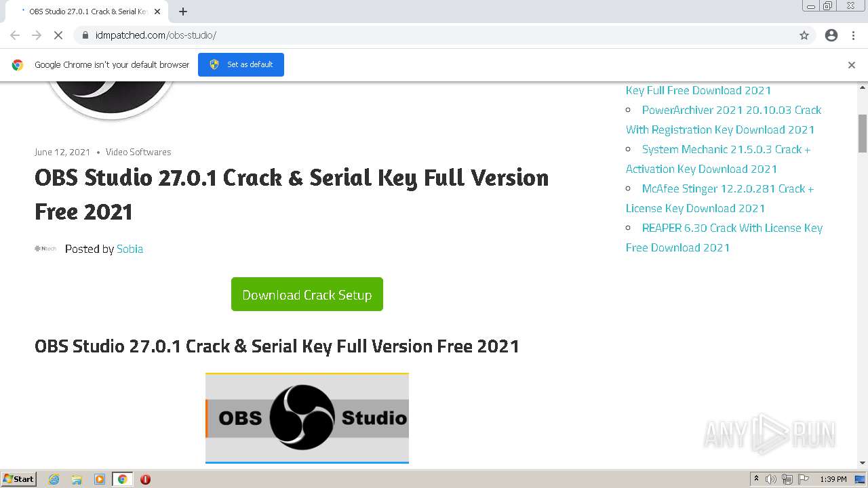Open the Video Softwares category link
Viewport: 868px width, 488px height.
(x=138, y=152)
